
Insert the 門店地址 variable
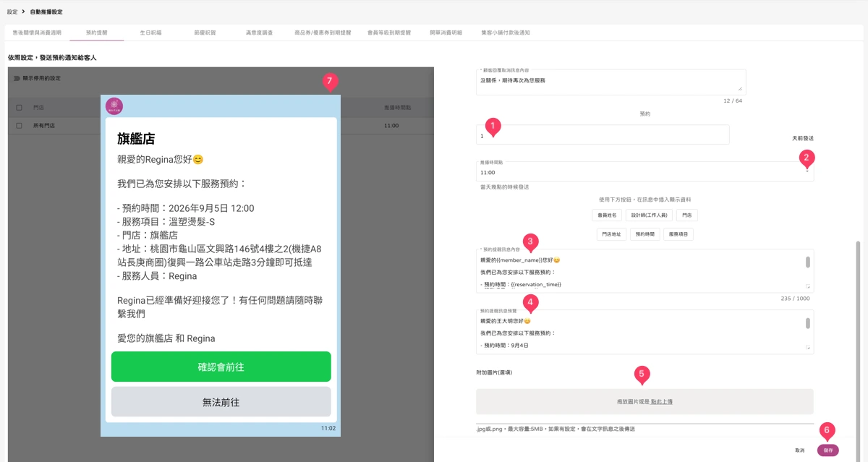pos(612,234)
